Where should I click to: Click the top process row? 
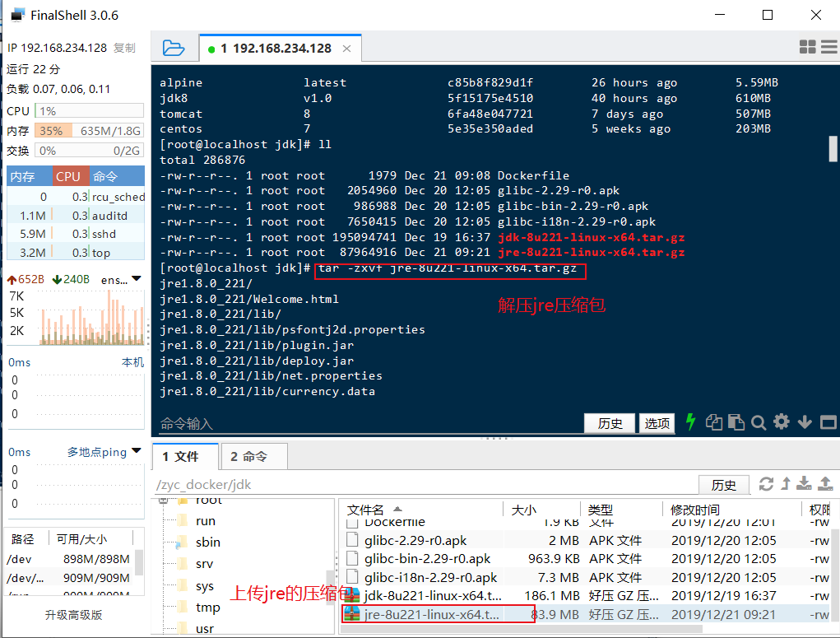[x=76, y=253]
